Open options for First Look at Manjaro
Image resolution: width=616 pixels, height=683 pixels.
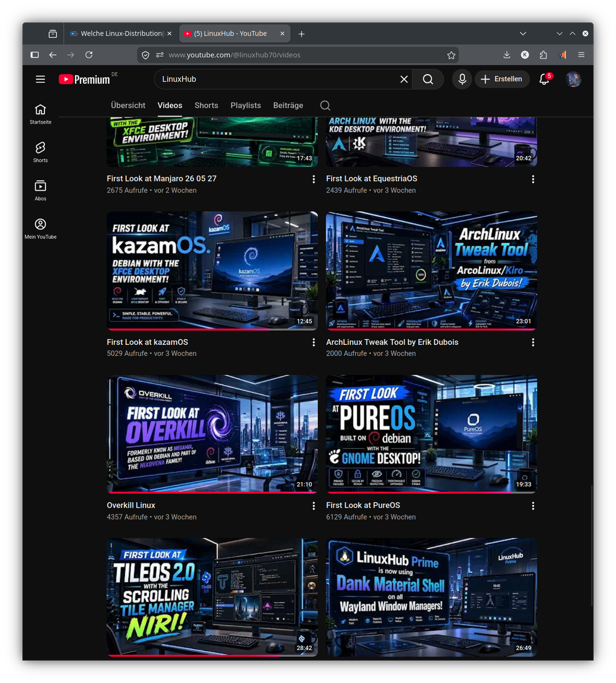313,179
